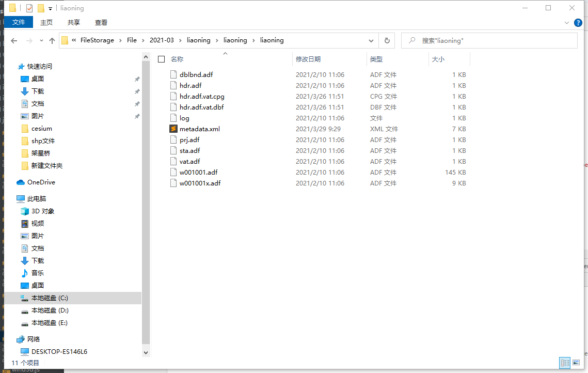Click the forward navigation arrow
Screen dimensions: 588x373
[x=29, y=40]
